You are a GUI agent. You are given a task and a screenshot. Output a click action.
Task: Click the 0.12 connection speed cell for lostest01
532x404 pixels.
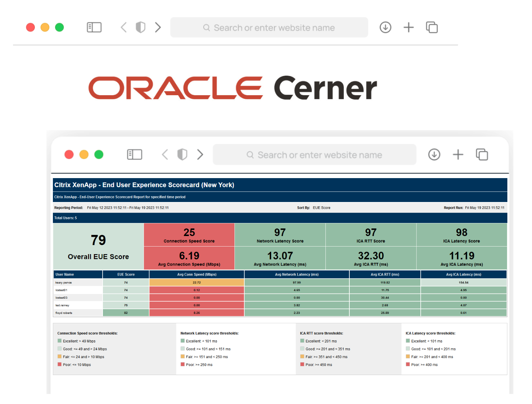(x=197, y=290)
